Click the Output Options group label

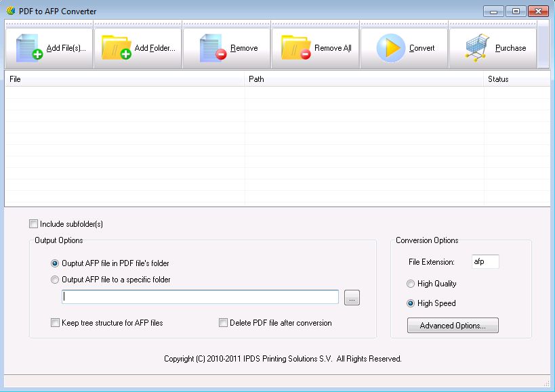tap(59, 240)
